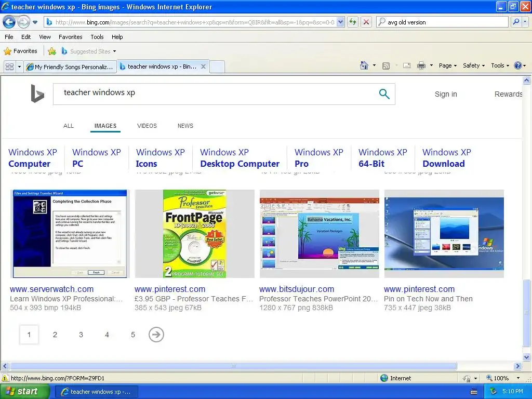Viewport: 532px width, 399px height.
Task: Open www.serverwatch.com link
Action: click(x=51, y=289)
